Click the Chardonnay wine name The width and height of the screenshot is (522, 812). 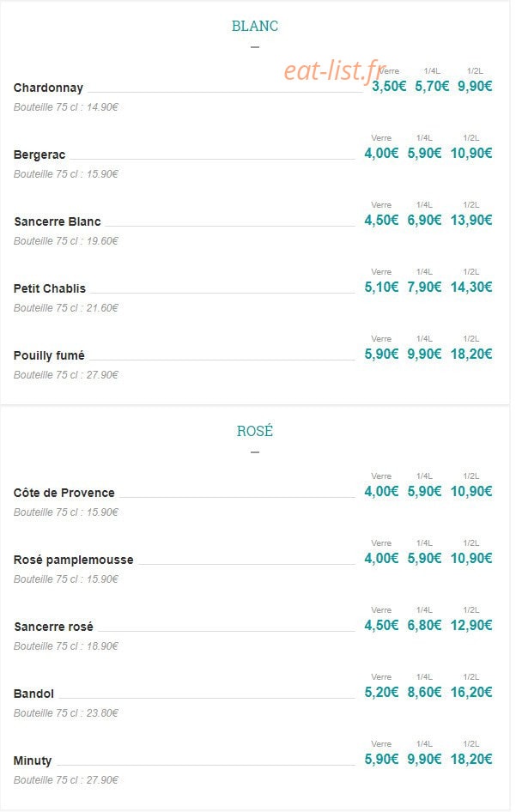pos(48,88)
